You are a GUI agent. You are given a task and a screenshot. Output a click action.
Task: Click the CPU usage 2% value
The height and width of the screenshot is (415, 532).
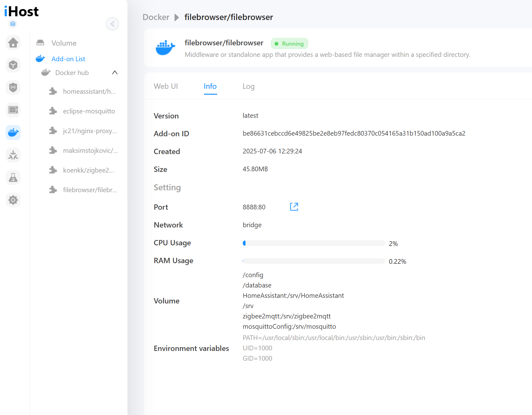393,244
